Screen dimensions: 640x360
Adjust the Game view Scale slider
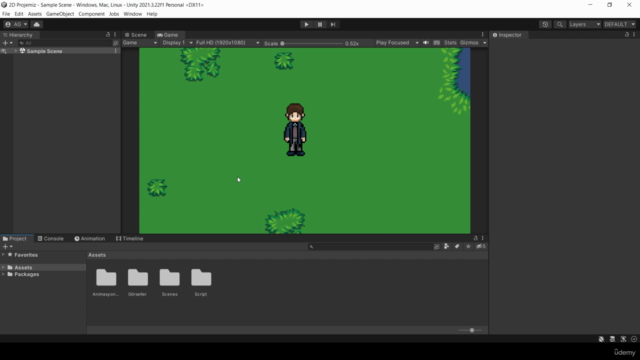pyautogui.click(x=312, y=43)
